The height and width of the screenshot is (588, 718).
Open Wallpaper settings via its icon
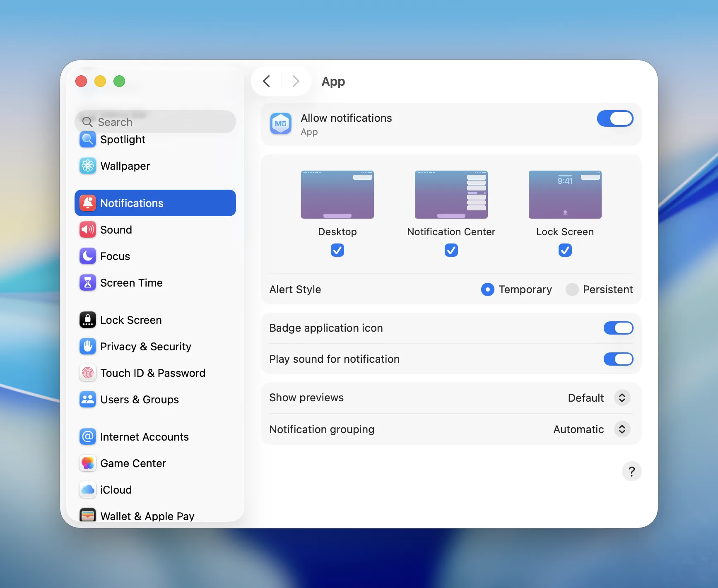pos(87,166)
